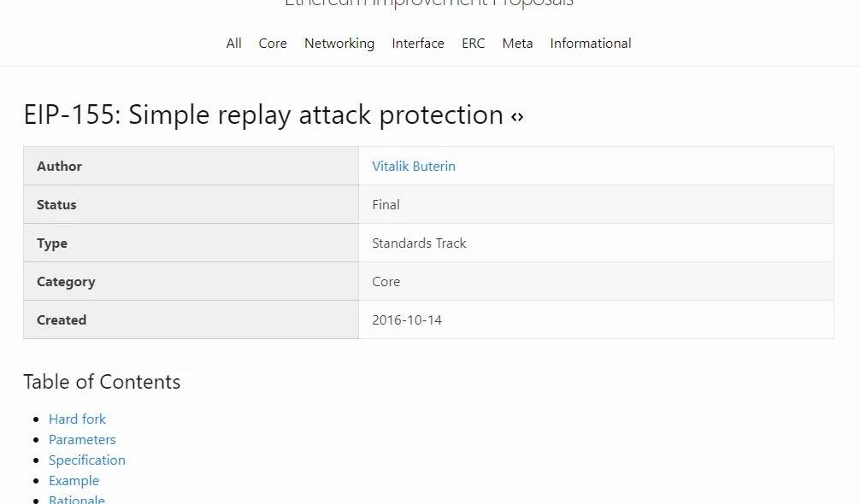Click the Table of Contents heading
This screenshot has width=860, height=504.
pyautogui.click(x=102, y=382)
